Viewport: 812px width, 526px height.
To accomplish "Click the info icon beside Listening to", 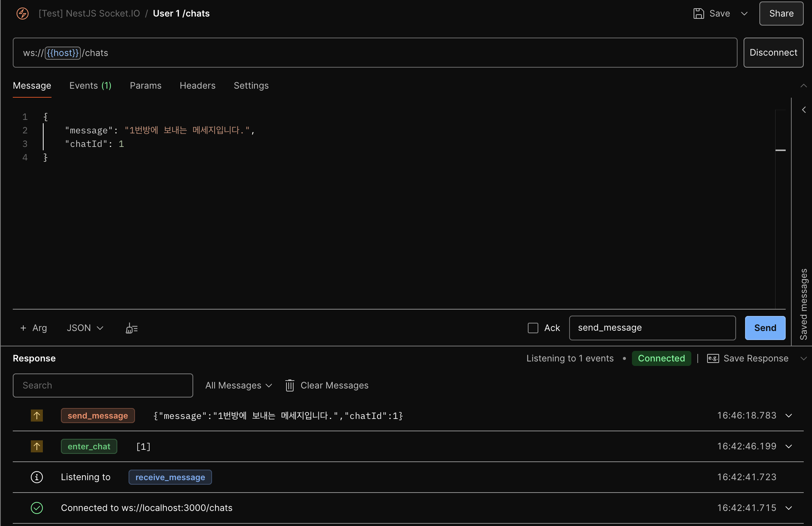I will pos(37,477).
